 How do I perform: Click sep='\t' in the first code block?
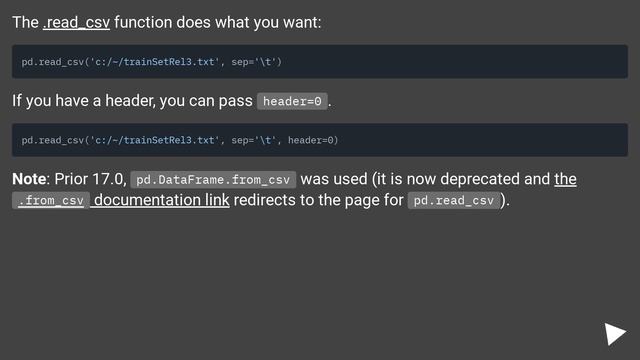[x=254, y=62]
